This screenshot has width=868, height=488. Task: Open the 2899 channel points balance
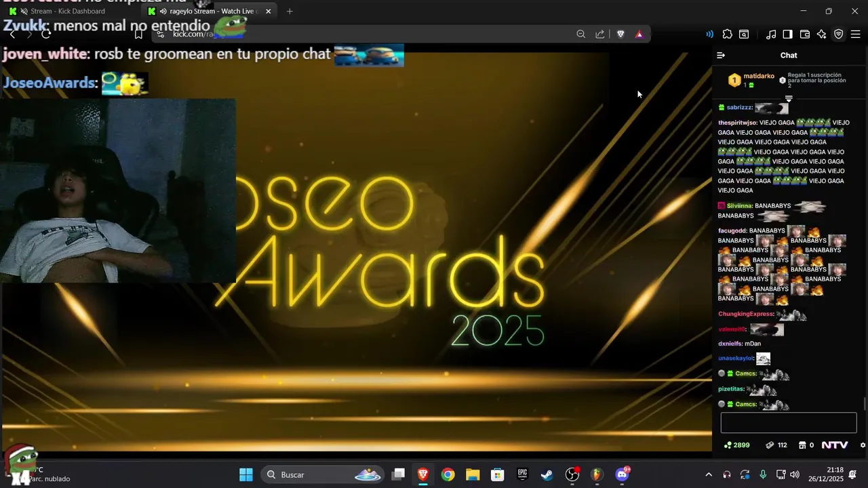[737, 445]
